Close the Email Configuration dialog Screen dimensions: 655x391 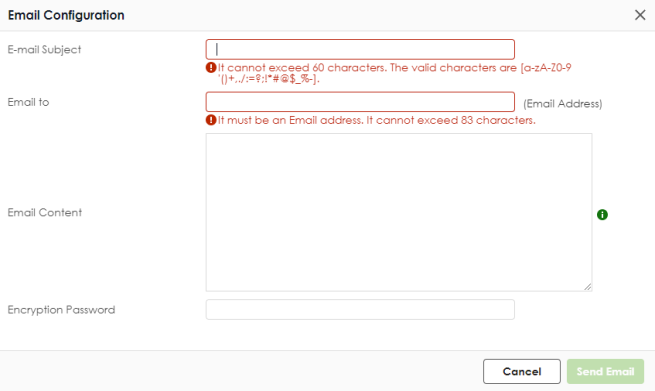pyautogui.click(x=640, y=15)
